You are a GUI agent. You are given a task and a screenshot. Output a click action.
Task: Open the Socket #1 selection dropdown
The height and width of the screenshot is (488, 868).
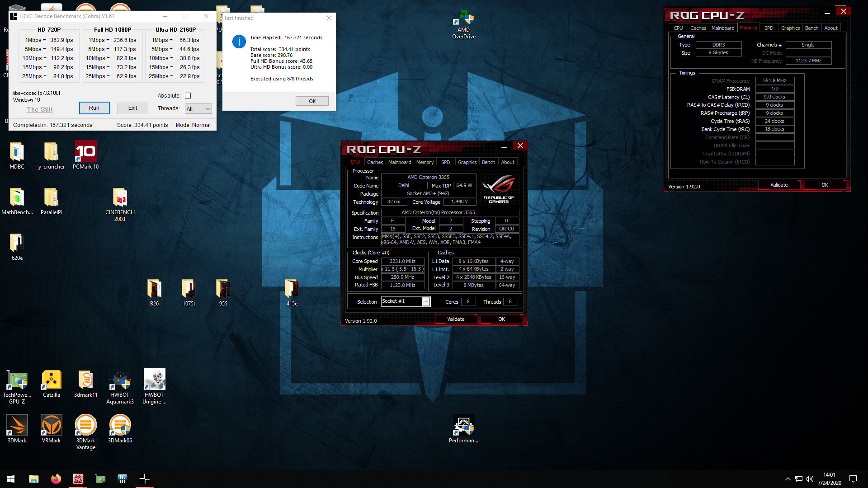[406, 301]
